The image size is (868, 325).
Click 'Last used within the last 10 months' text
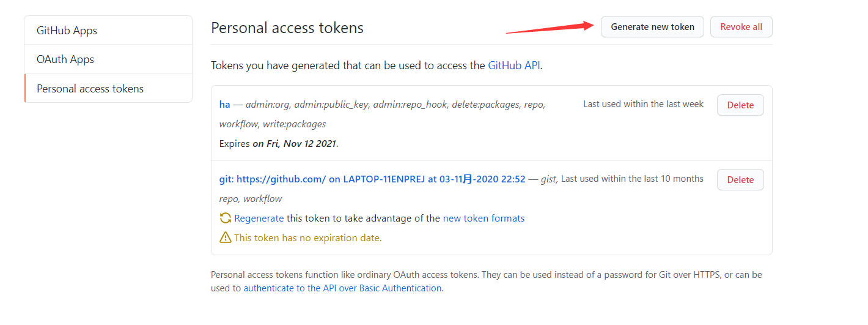[632, 179]
